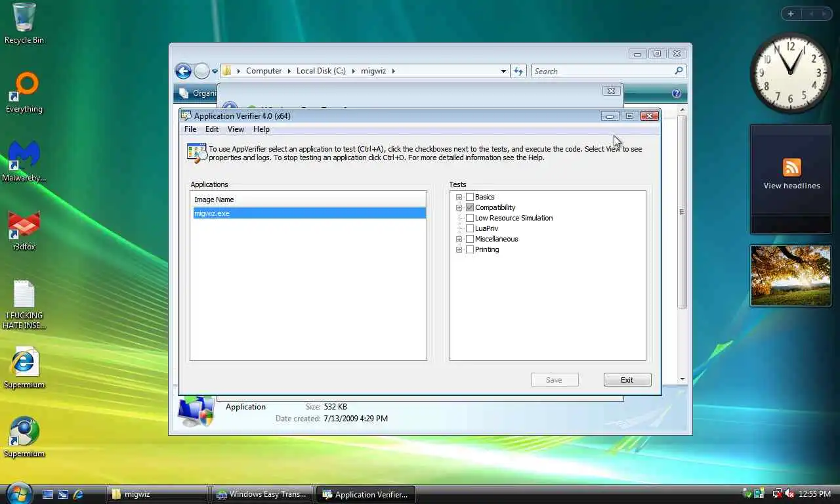840x504 pixels.
Task: Click the Explorer vertical scrollbar thumb
Action: [x=682, y=211]
